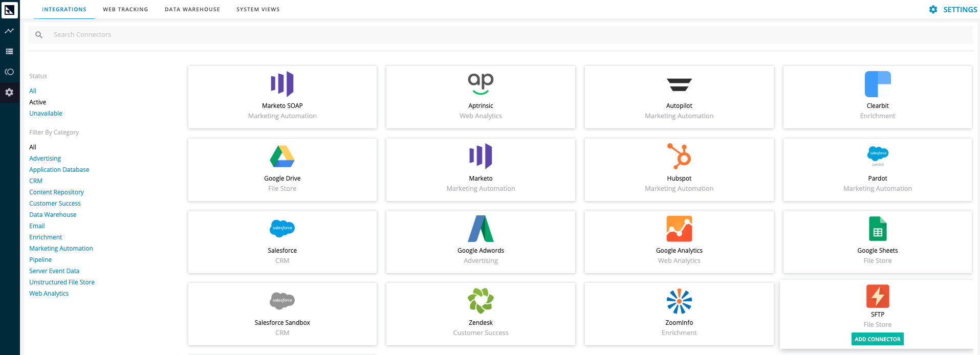This screenshot has width=980, height=355.
Task: Click the gear icon beside SETTINGS
Action: [933, 10]
